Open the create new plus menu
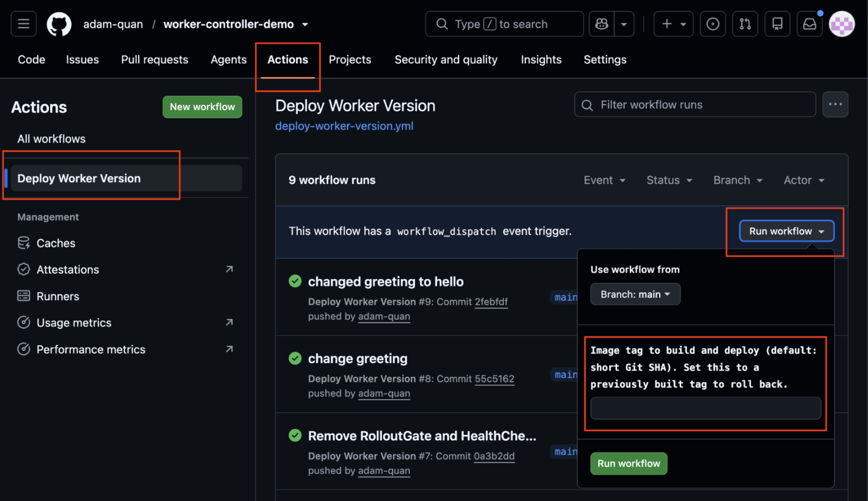This screenshot has width=868, height=501. [673, 24]
